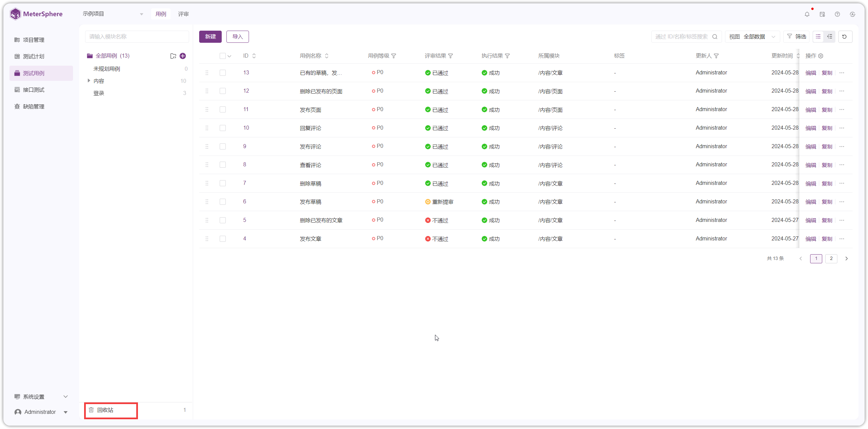Click the help question mark icon
The height and width of the screenshot is (429, 868).
(837, 14)
